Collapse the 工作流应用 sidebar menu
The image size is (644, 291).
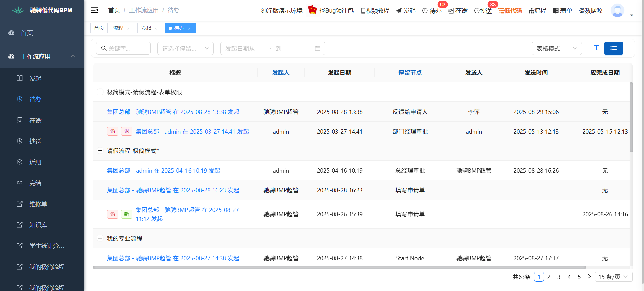click(42, 56)
